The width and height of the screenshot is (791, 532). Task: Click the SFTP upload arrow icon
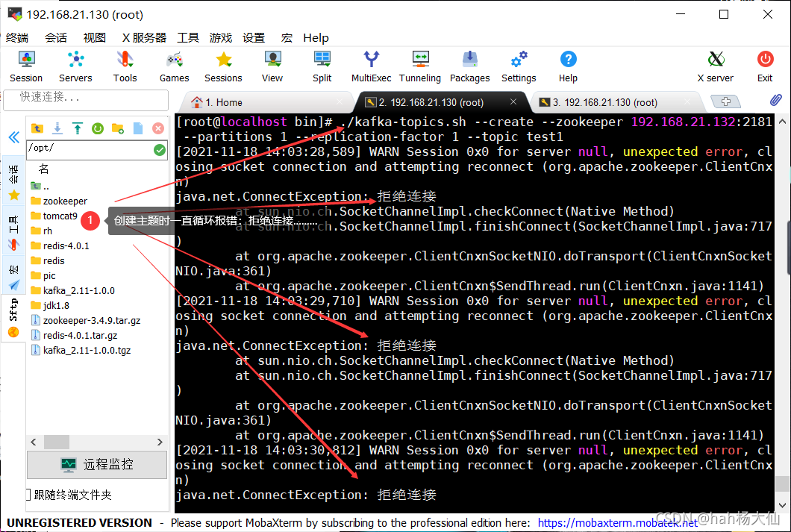tap(77, 128)
